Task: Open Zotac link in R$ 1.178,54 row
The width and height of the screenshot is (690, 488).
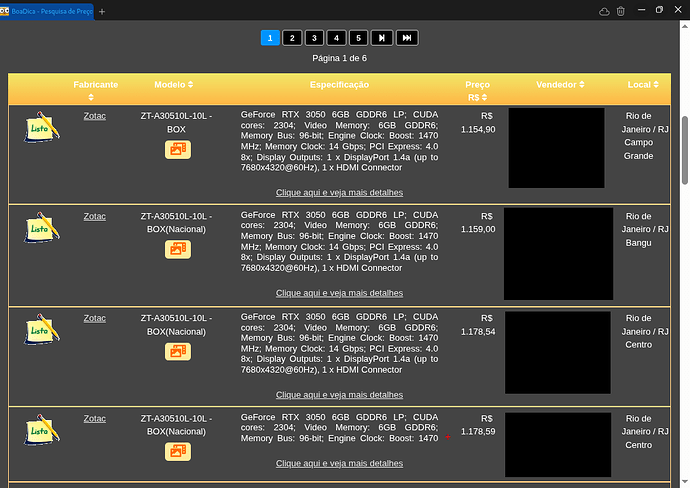Action: click(x=95, y=318)
